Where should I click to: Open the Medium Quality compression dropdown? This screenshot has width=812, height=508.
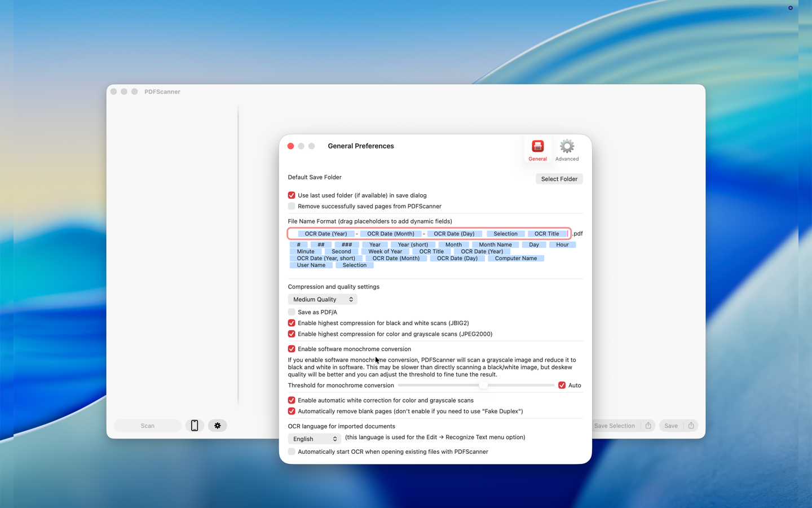click(x=323, y=299)
